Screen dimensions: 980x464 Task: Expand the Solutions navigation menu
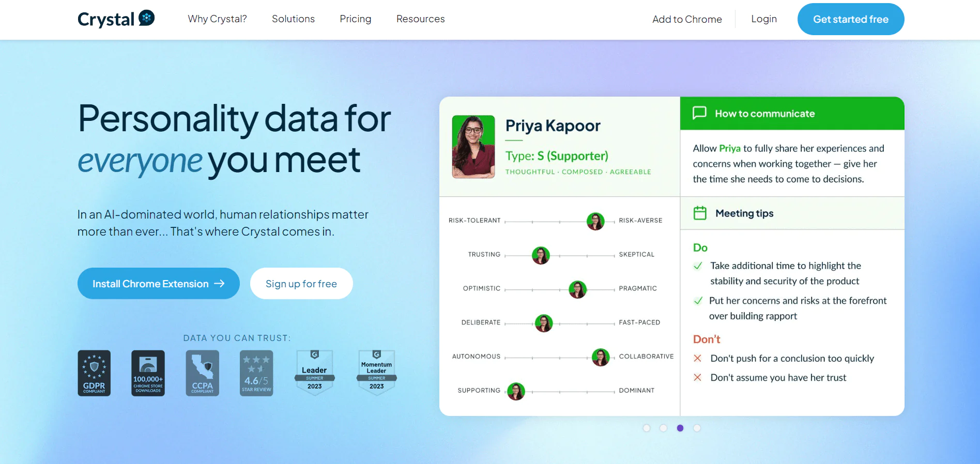point(293,19)
